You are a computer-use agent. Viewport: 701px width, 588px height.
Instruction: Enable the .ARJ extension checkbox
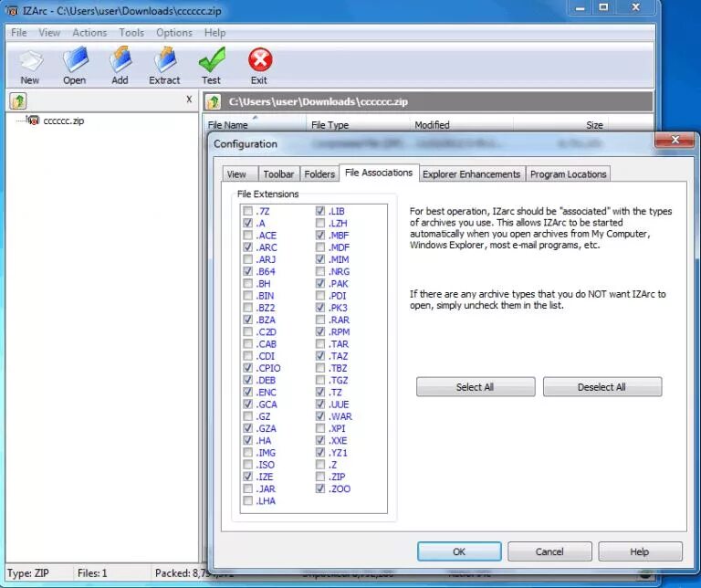coord(247,259)
